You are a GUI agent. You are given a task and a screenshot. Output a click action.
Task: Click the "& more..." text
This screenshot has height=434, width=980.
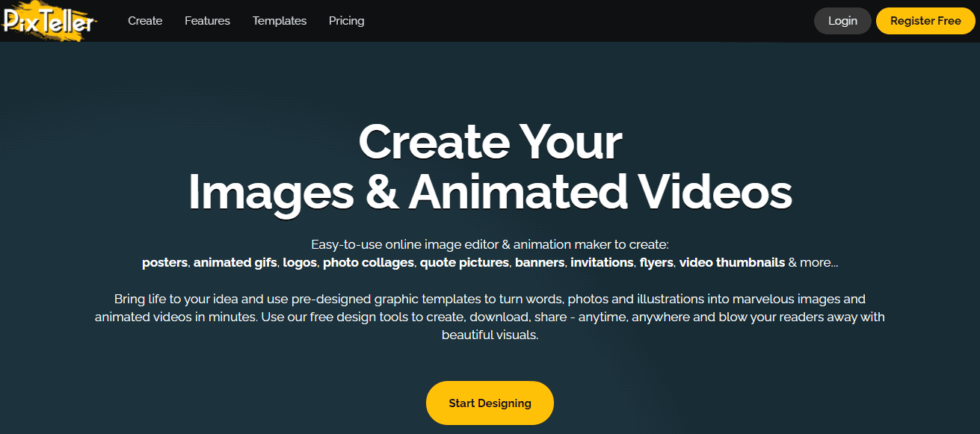[x=813, y=263]
